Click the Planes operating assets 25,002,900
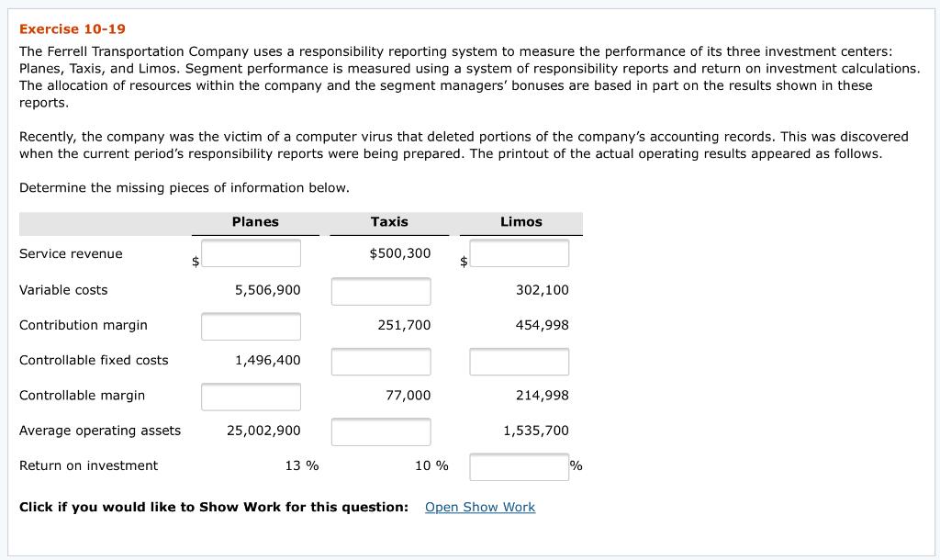 click(x=263, y=431)
